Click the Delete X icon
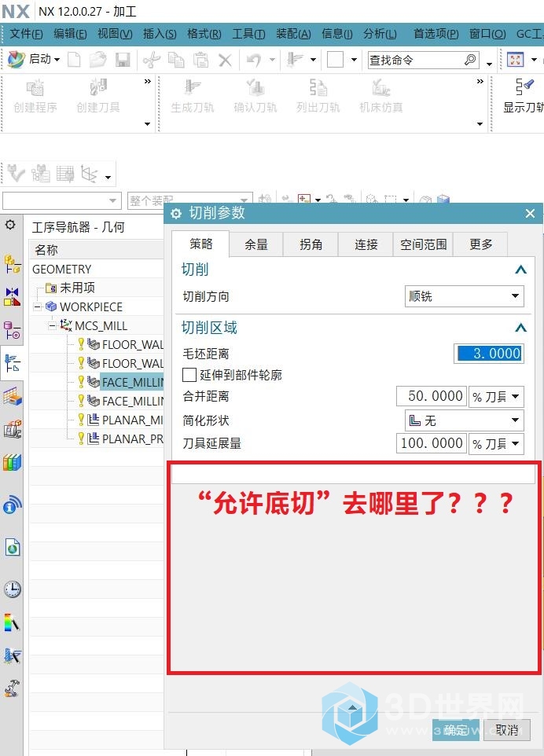 225,61
